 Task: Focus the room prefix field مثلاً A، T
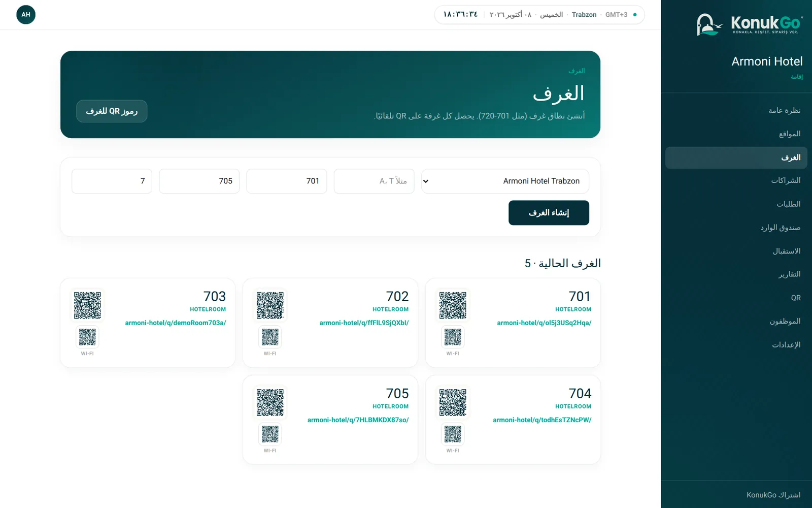pyautogui.click(x=374, y=181)
